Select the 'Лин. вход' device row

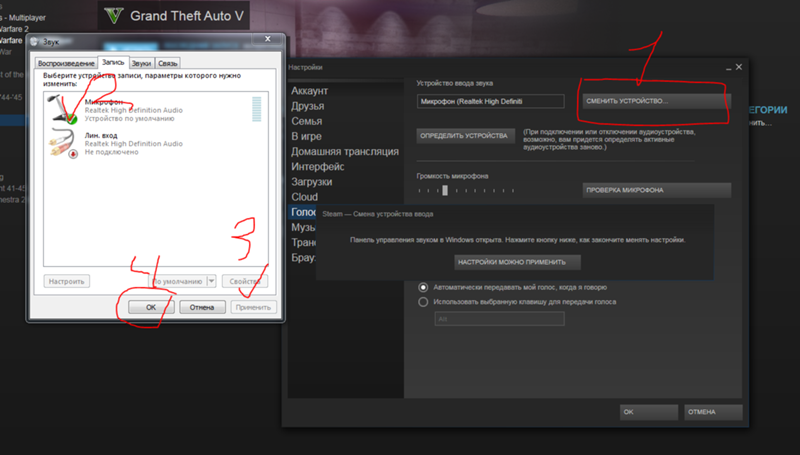click(x=156, y=143)
